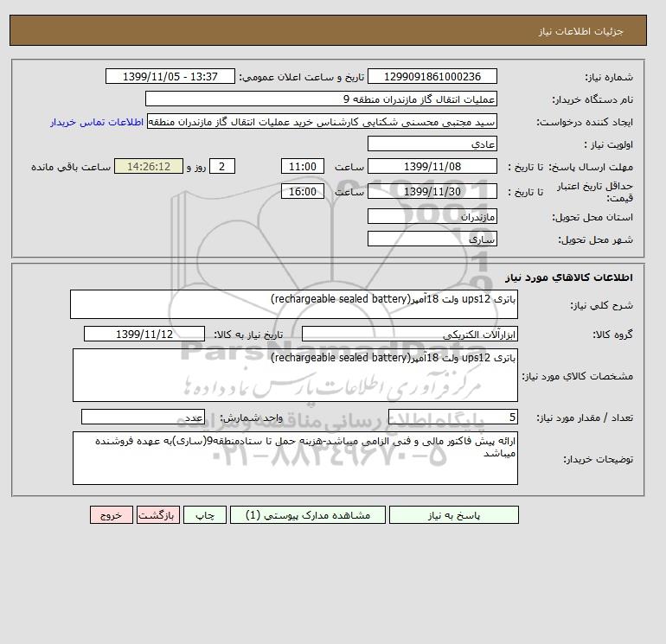Click the تاریخ نیاز به کالا label
The width and height of the screenshot is (666, 644).
coord(248,335)
